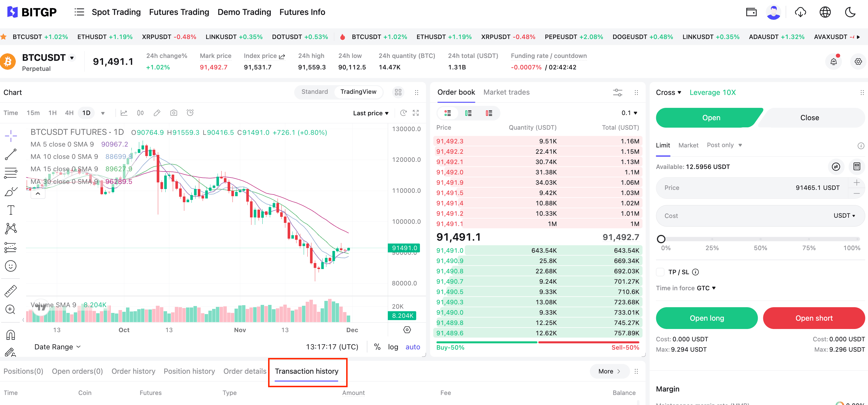Open the order book precision 0.1 dropdown
Screen dimensions: 868x405
point(629,113)
